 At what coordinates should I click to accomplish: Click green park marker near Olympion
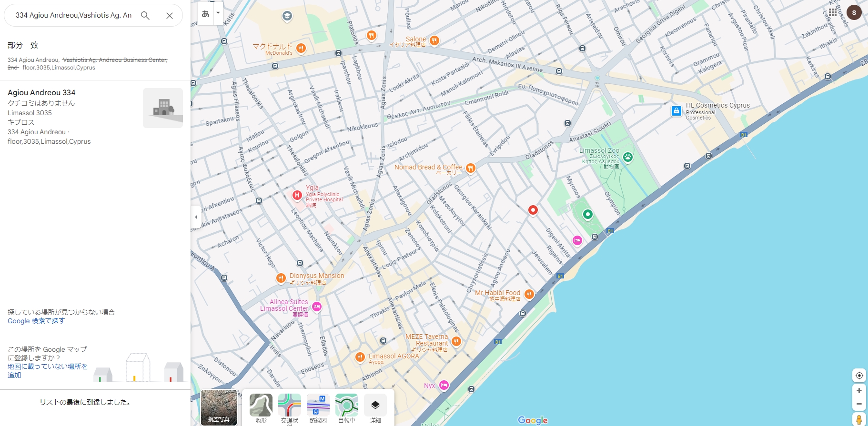588,214
